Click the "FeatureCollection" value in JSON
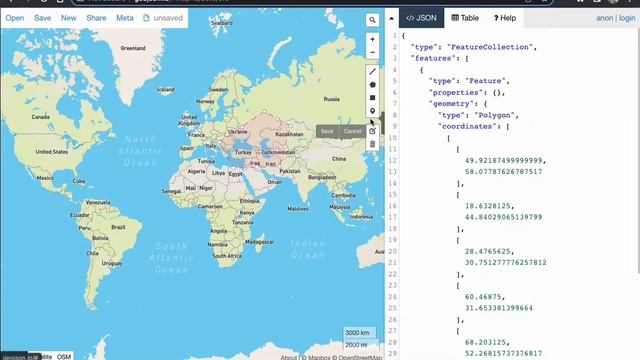Screen dimensions: 640x360 click(490, 47)
